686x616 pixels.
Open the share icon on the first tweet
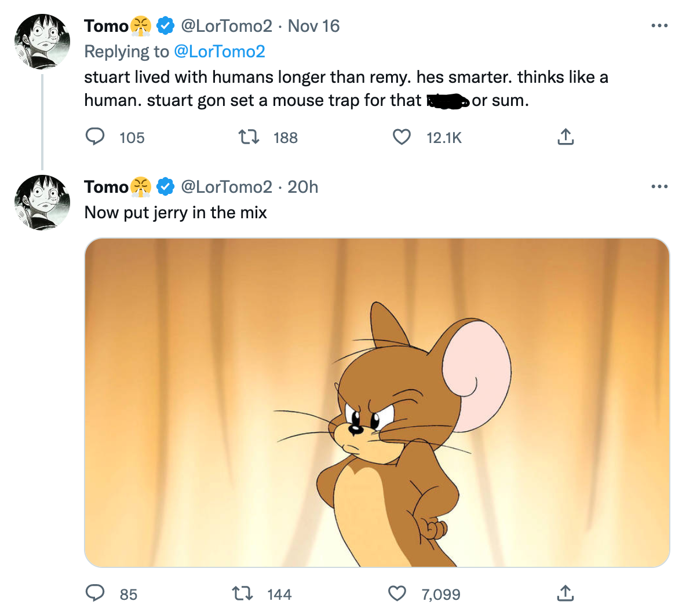[565, 137]
